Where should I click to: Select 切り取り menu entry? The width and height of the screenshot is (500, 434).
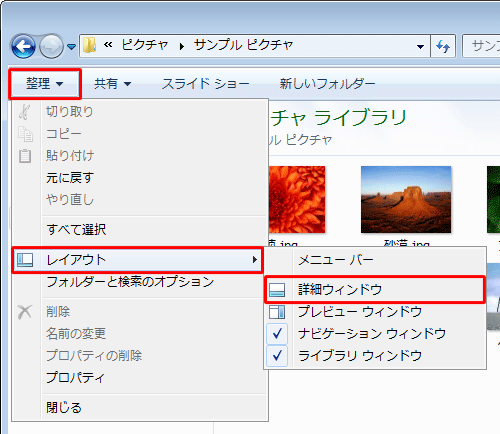click(x=140, y=112)
